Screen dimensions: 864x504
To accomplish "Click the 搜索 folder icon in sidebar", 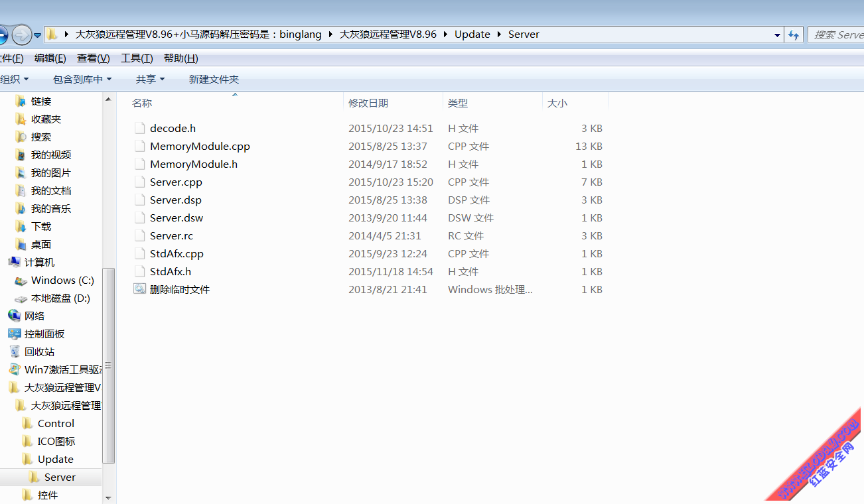I will pyautogui.click(x=21, y=137).
